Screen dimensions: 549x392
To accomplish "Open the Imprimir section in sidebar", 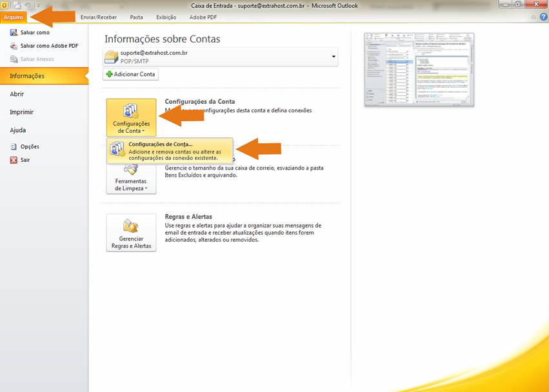I will 22,112.
